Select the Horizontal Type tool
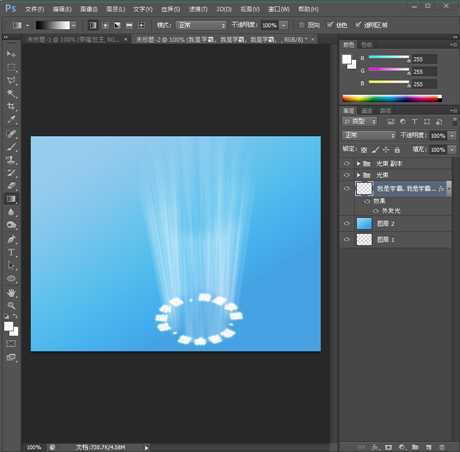The height and width of the screenshot is (452, 460). click(x=11, y=252)
